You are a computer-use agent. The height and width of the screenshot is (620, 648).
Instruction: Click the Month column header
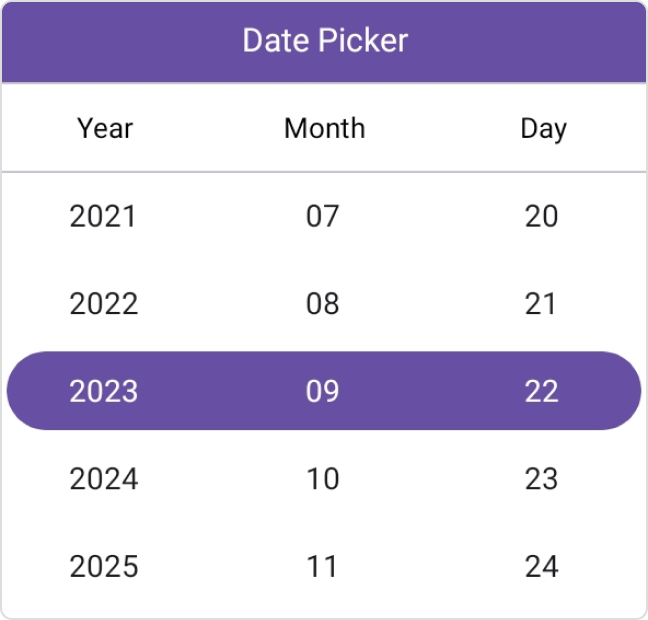tap(324, 128)
